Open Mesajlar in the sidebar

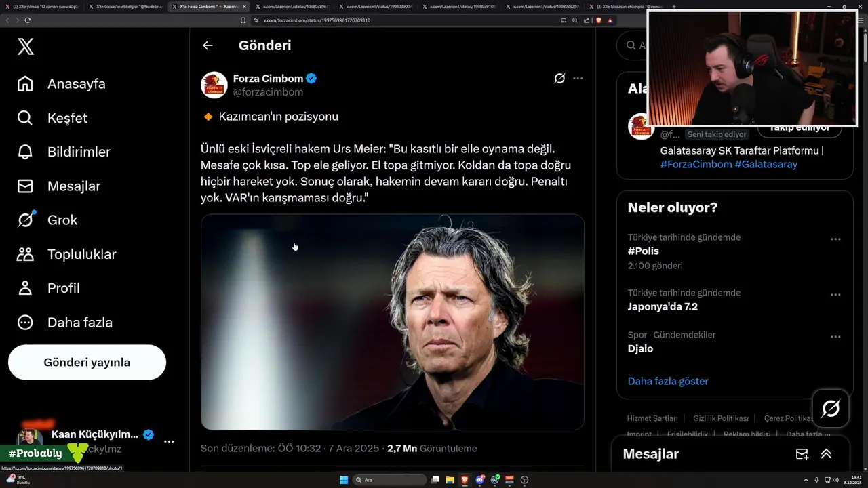point(58,186)
